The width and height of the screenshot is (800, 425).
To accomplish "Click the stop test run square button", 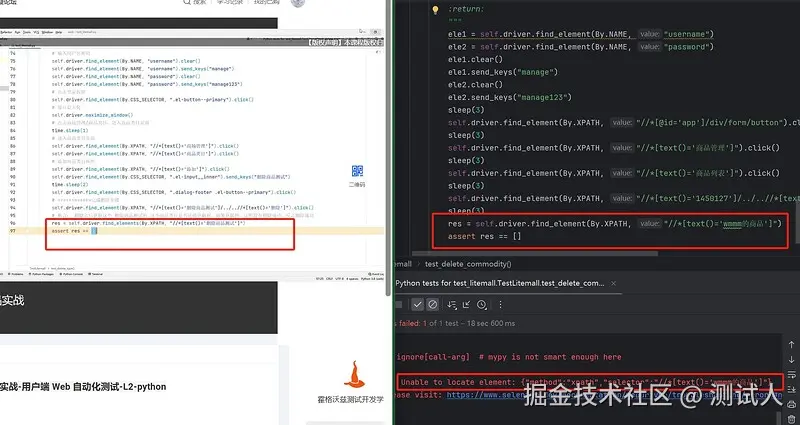I will click(x=398, y=305).
